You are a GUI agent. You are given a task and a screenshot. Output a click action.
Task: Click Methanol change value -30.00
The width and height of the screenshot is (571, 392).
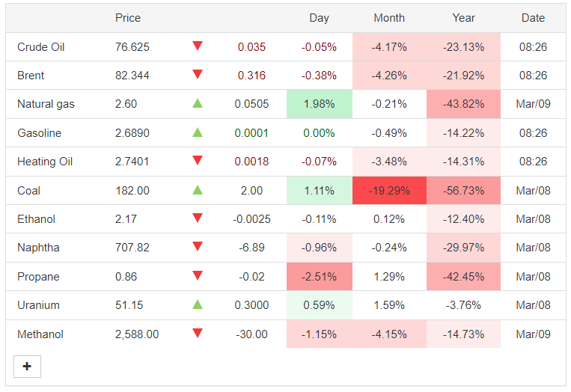point(251,334)
